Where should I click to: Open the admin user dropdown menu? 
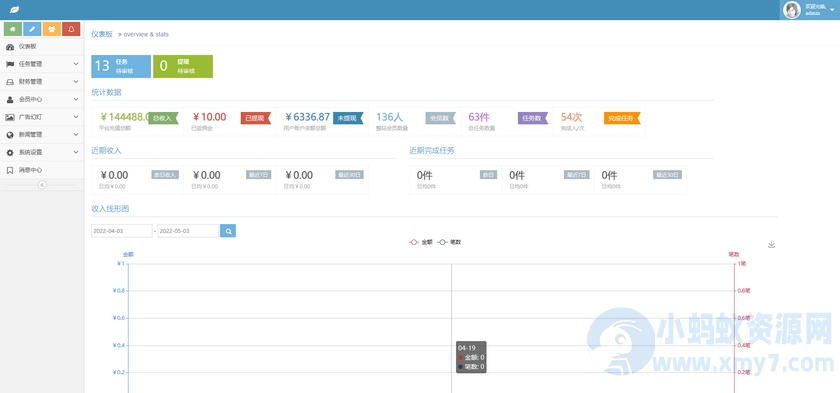pyautogui.click(x=809, y=10)
